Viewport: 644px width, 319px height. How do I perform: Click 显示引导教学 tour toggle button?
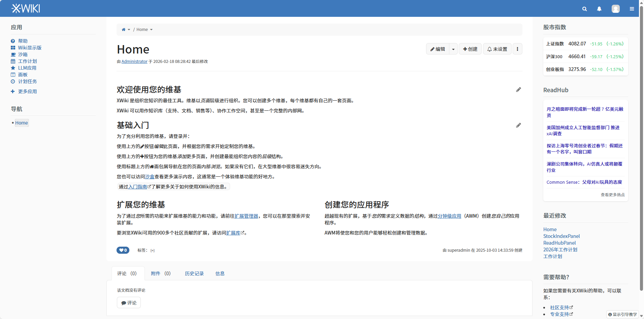(x=623, y=314)
